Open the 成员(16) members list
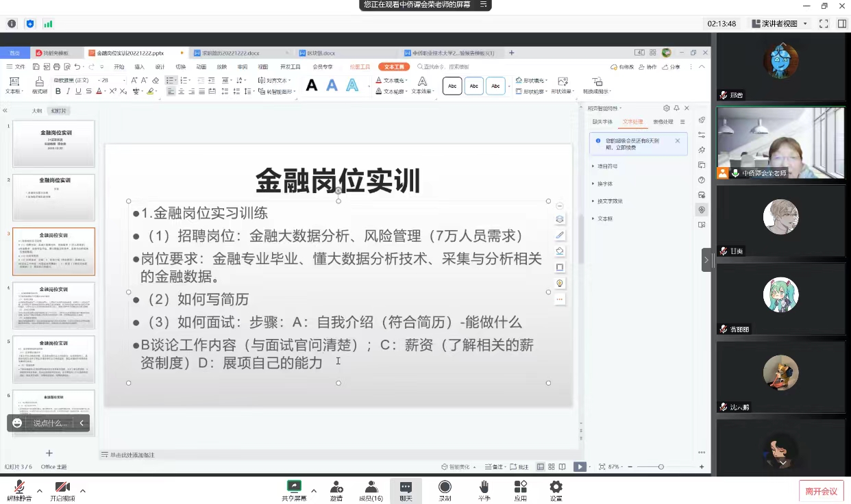851x504 pixels. click(x=371, y=489)
